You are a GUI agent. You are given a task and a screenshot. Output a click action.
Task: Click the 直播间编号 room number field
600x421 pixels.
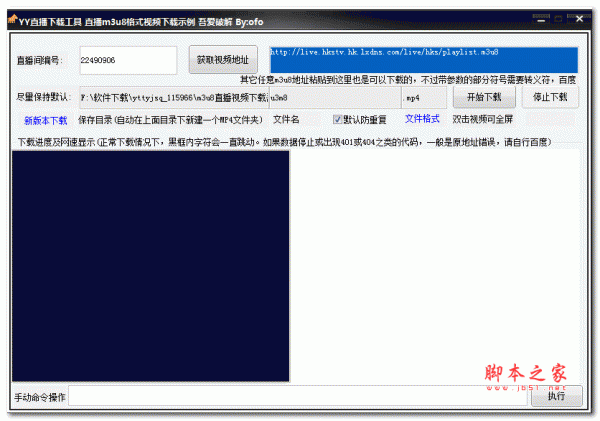click(x=128, y=60)
